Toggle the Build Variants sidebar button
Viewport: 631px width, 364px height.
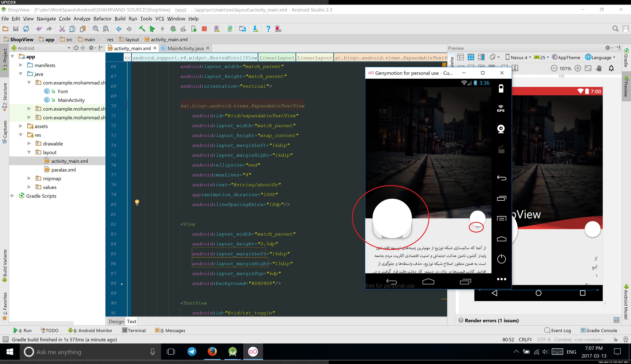[4, 266]
